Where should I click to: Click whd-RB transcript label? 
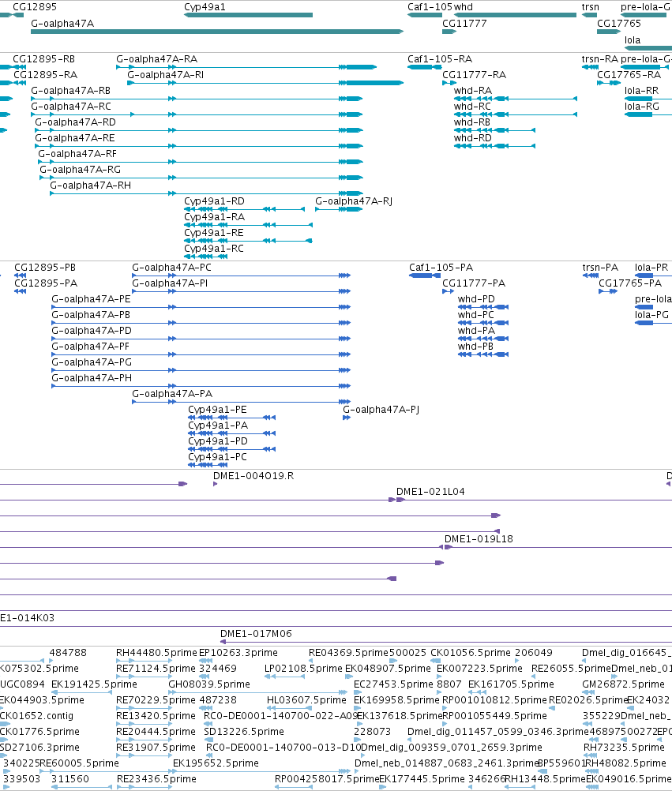(472, 122)
